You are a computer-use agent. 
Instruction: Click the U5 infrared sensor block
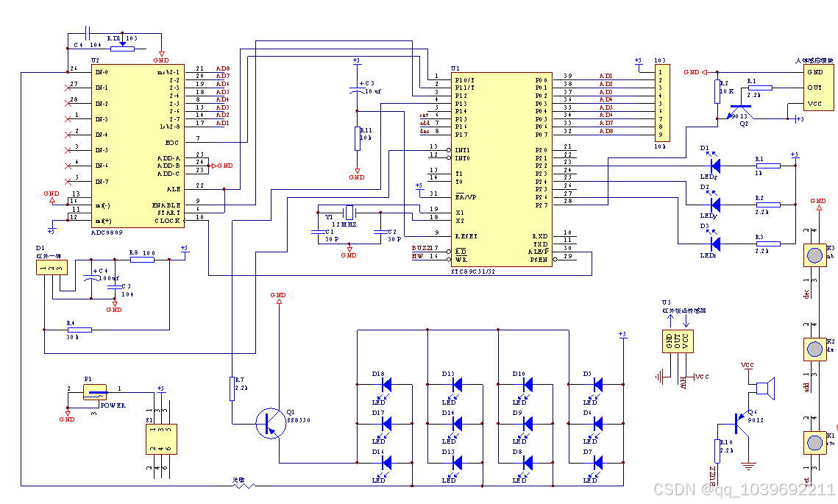(x=678, y=341)
